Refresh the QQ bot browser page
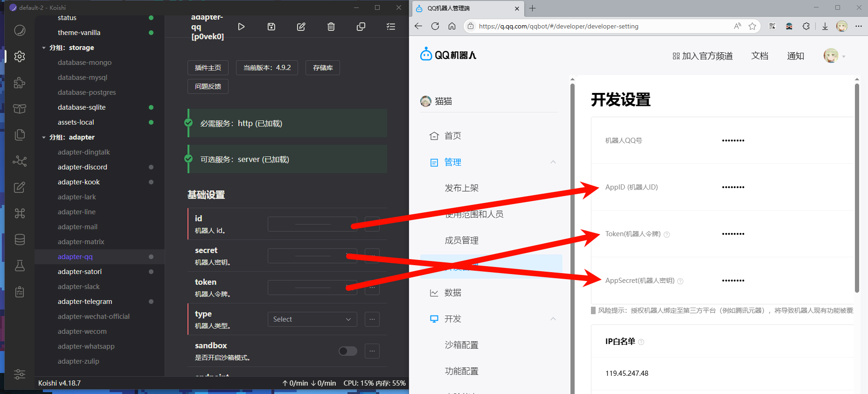The width and height of the screenshot is (868, 394). tap(435, 26)
